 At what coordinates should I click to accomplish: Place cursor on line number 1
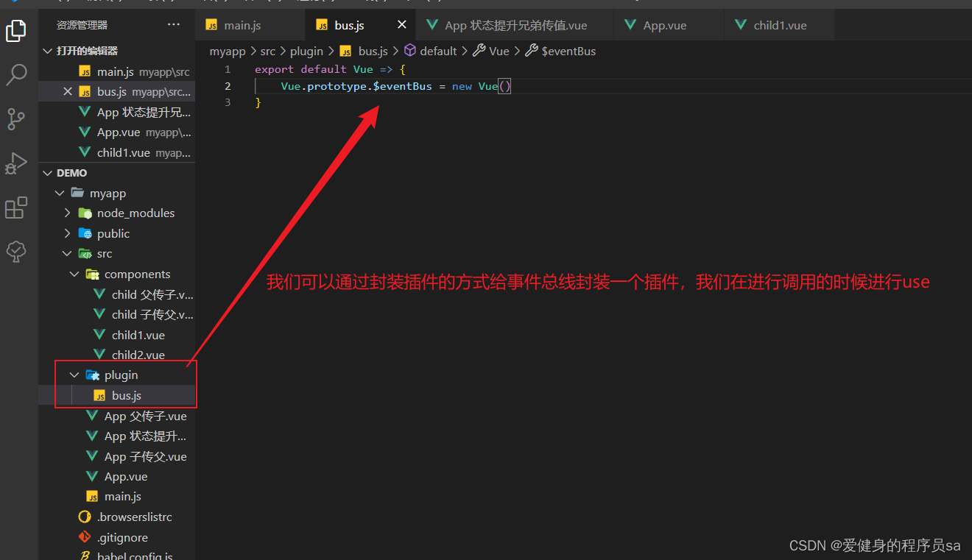click(x=228, y=69)
